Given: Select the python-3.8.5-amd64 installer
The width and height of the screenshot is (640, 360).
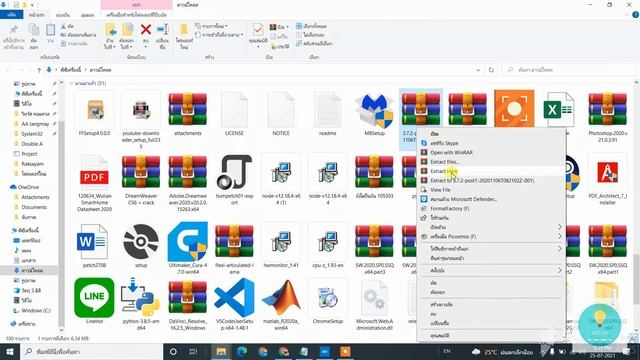Looking at the screenshot, I should point(141,304).
